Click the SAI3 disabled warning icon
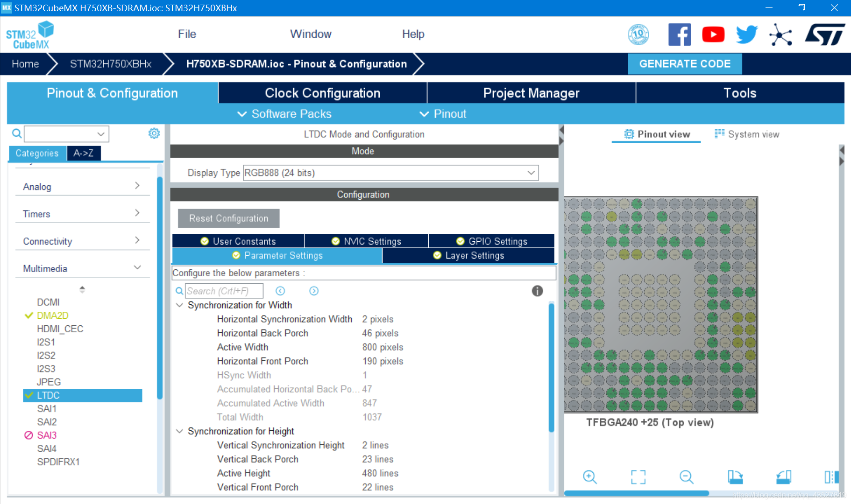Screen dimensions: 851x504 click(x=28, y=435)
